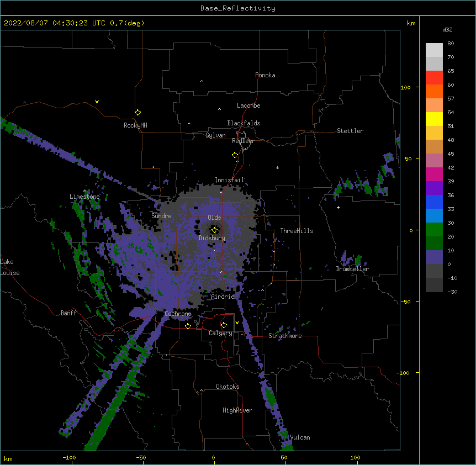Pick the bright yellow 51–54 dBZ swatch
The height and width of the screenshot is (465, 476).
click(434, 119)
